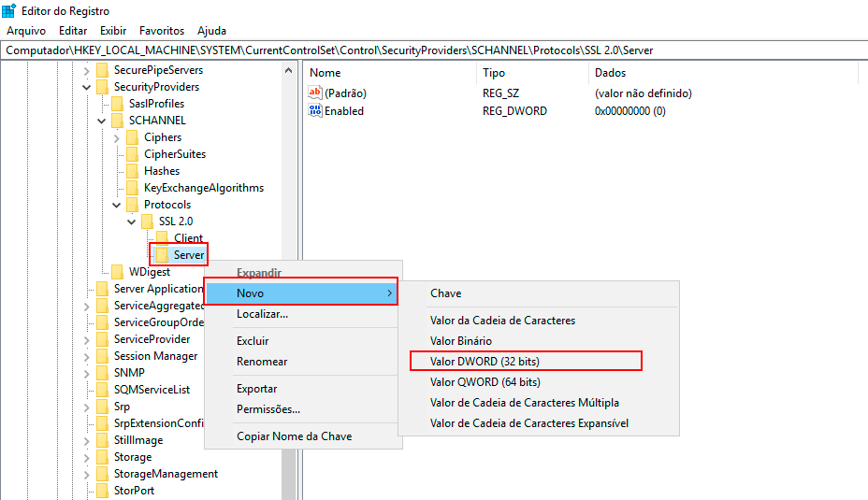868x500 pixels.
Task: Collapse the SCHANNEL tree node
Action: click(101, 121)
